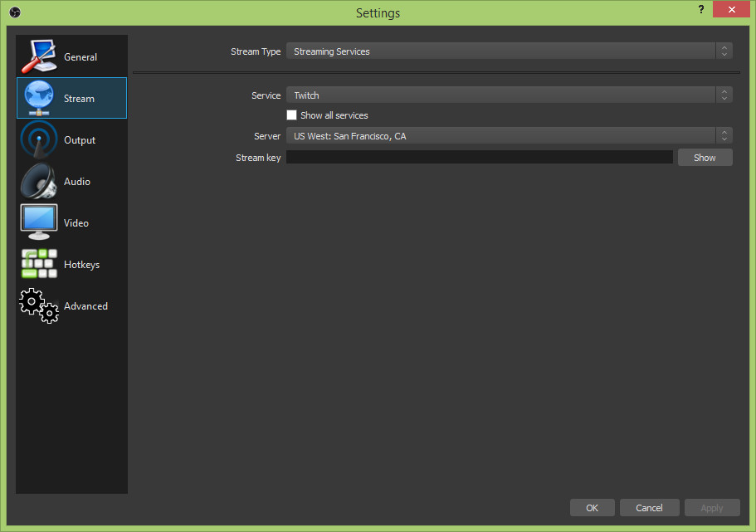Click the help question mark icon

(x=701, y=9)
